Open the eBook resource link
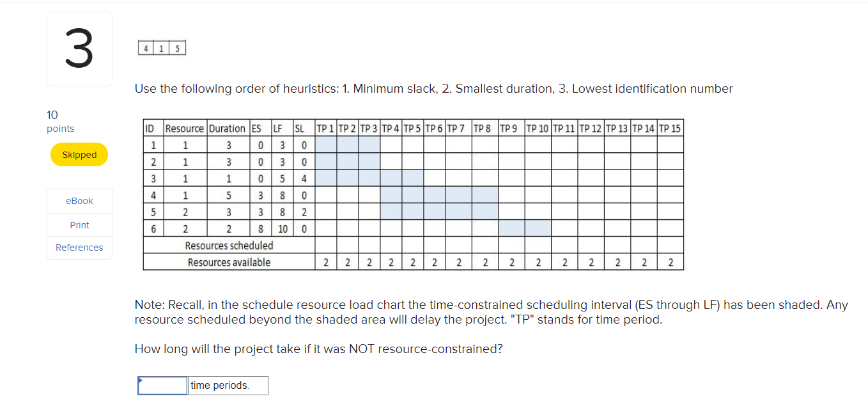This screenshot has height=401, width=868. 79,200
